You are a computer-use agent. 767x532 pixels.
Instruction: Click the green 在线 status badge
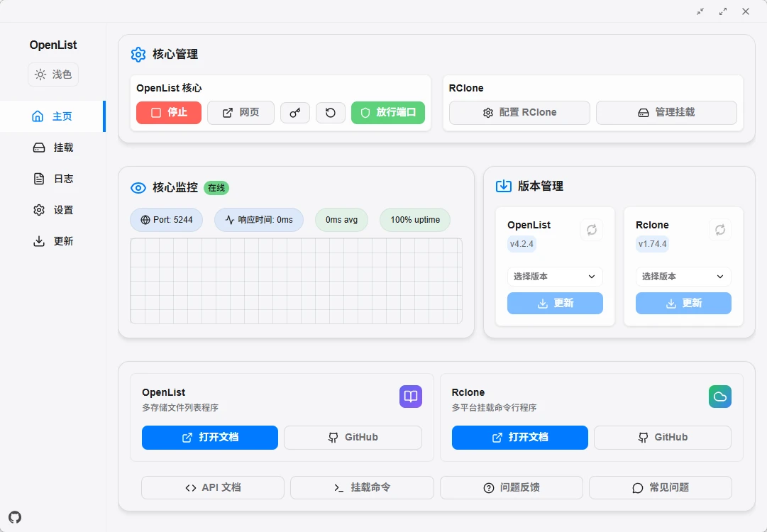pos(216,188)
